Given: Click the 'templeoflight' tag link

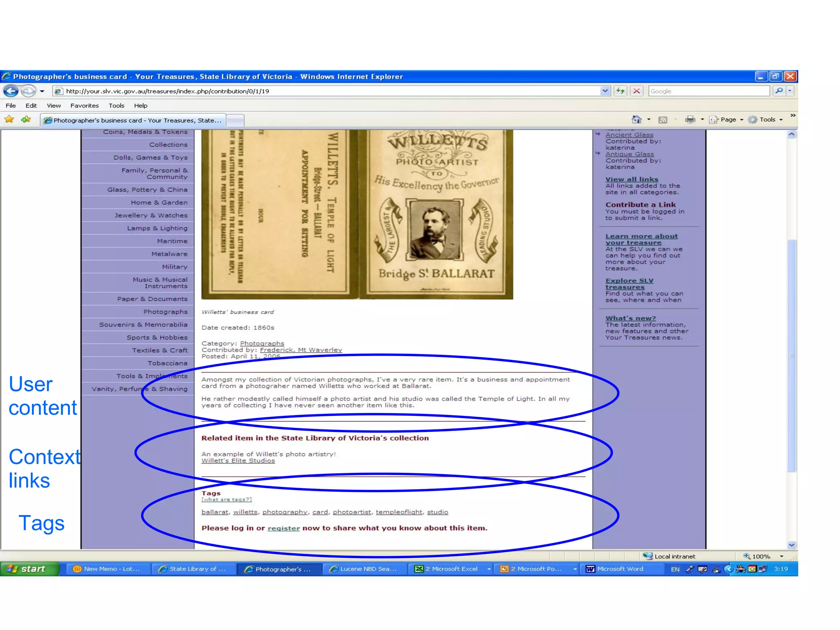Looking at the screenshot, I should 399,512.
